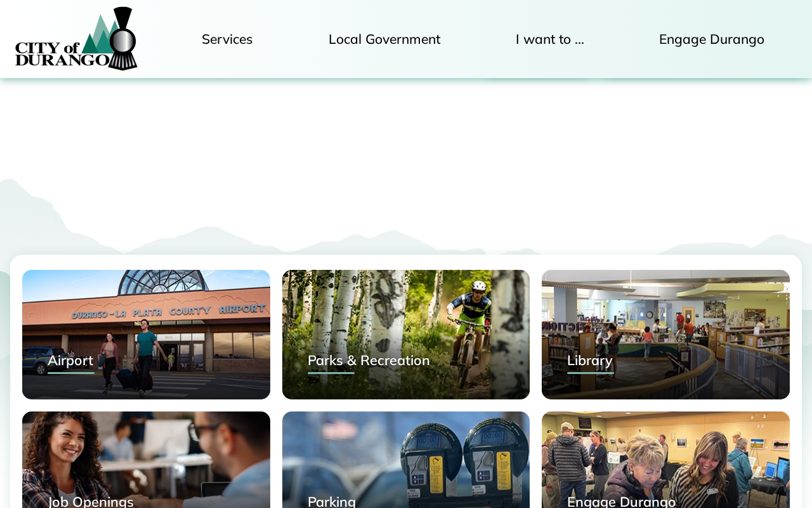This screenshot has width=812, height=508.
Task: Open the Services menu
Action: [x=227, y=39]
